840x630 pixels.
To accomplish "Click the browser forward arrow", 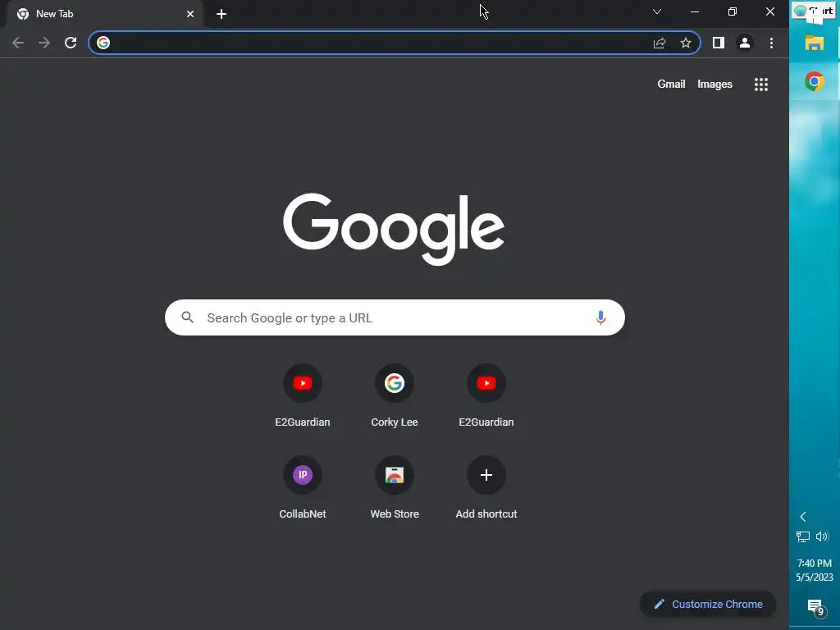I will [44, 43].
